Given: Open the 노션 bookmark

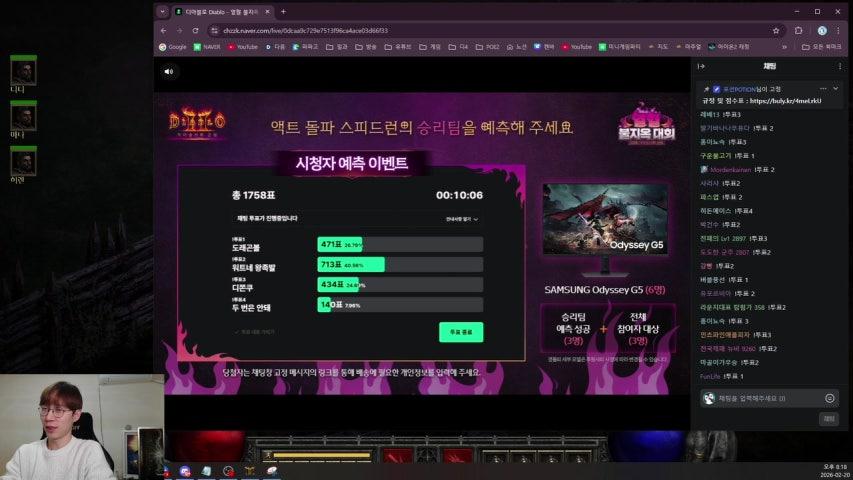Looking at the screenshot, I should click(x=516, y=47).
